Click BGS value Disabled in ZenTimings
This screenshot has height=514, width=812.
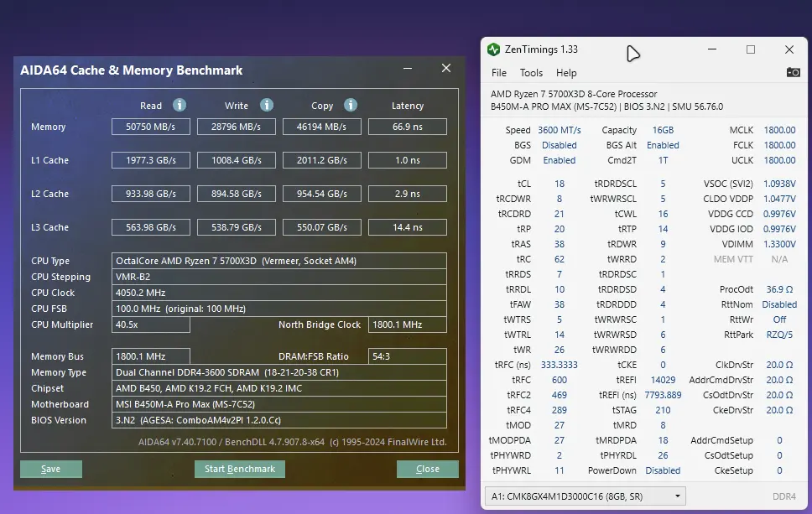(560, 145)
